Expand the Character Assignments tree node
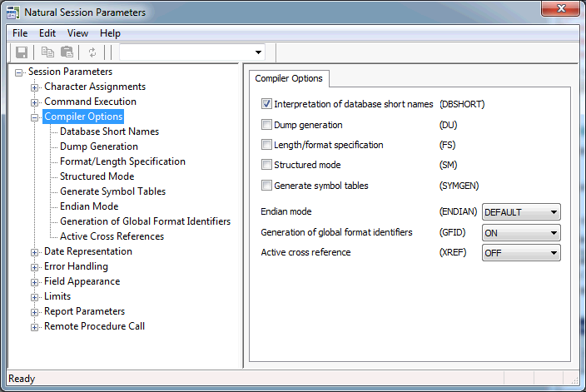 [x=35, y=87]
